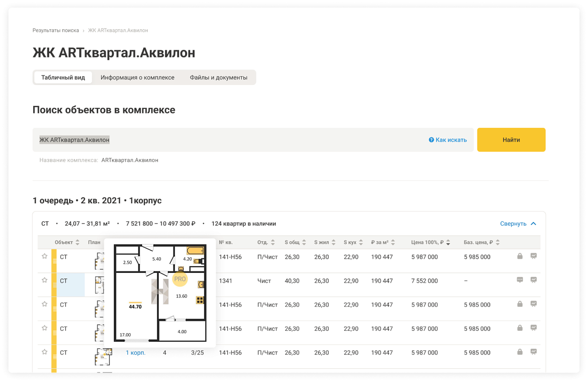This screenshot has height=382, width=588.
Task: Mark the last visible row as favorite
Action: (x=45, y=352)
